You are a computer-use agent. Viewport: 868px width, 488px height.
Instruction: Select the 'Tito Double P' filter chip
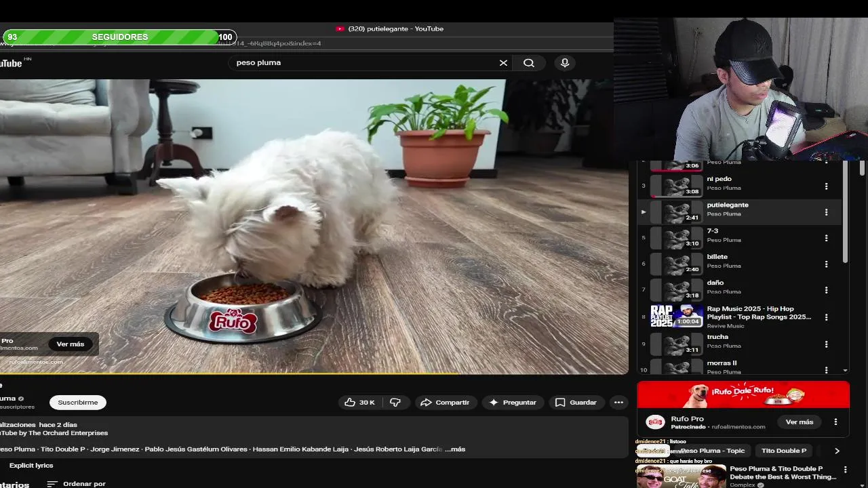(784, 451)
